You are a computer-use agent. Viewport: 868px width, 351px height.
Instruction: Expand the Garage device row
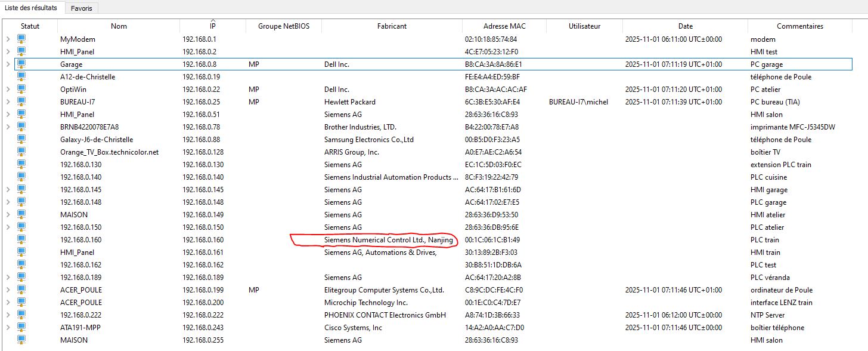pyautogui.click(x=8, y=64)
